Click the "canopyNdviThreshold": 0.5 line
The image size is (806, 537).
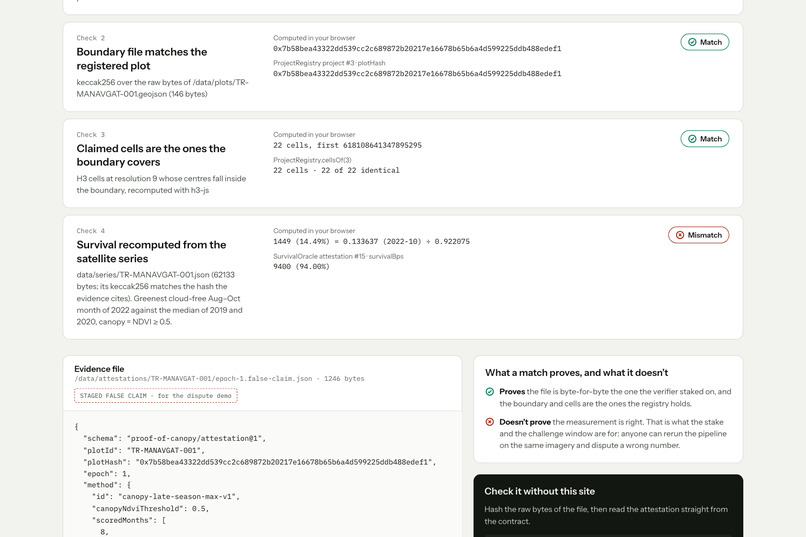(151, 508)
